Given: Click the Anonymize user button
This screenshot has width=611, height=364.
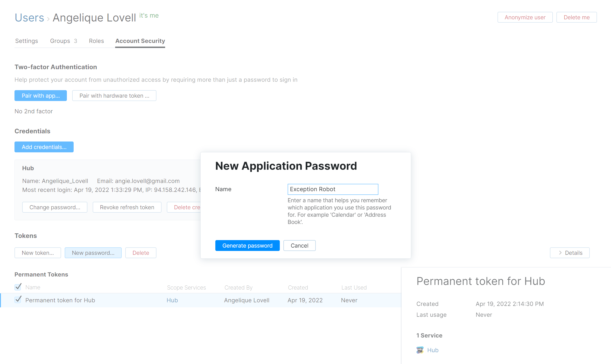Looking at the screenshot, I should 525,17.
